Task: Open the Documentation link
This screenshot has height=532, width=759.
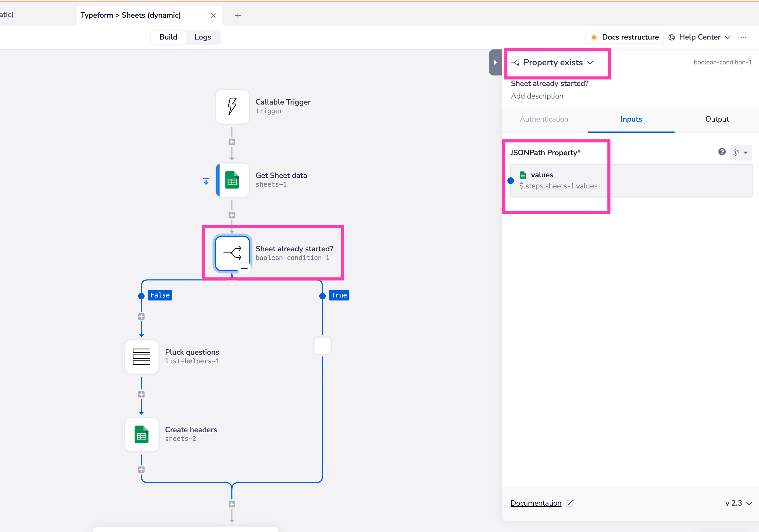Action: point(536,503)
